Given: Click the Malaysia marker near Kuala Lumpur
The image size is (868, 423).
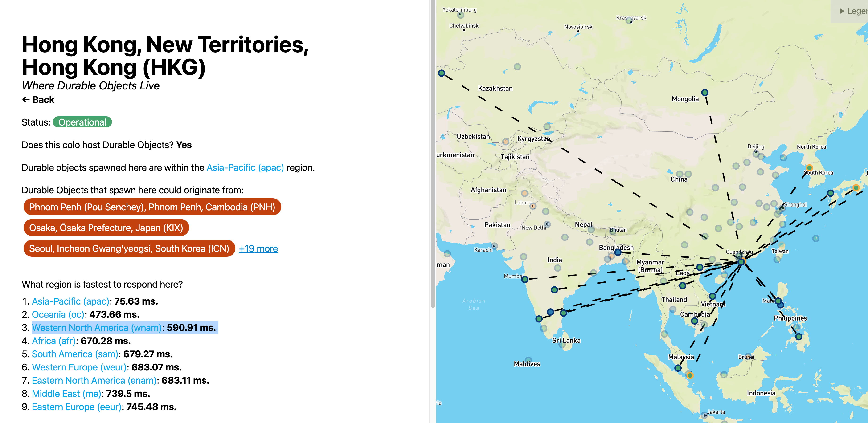Looking at the screenshot, I should 678,368.
